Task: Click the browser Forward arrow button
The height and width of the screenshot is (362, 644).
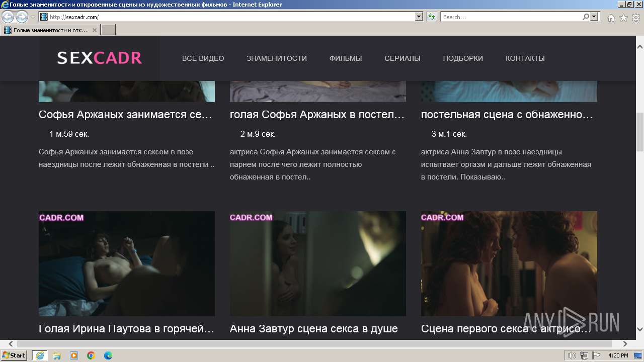Action: point(22,17)
